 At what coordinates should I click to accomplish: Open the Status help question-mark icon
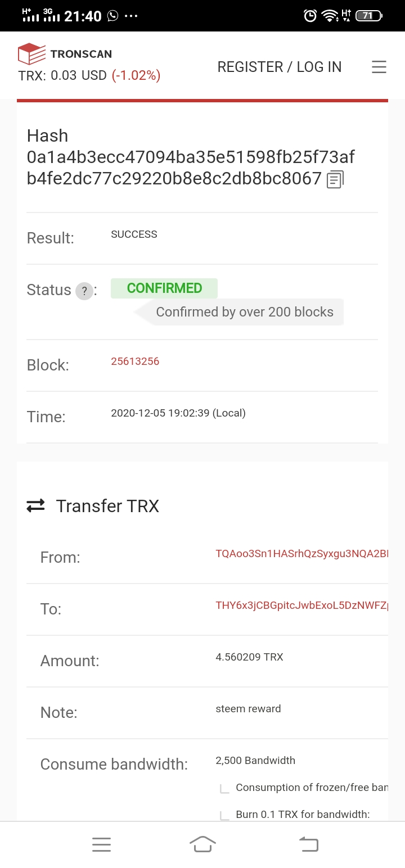coord(84,291)
